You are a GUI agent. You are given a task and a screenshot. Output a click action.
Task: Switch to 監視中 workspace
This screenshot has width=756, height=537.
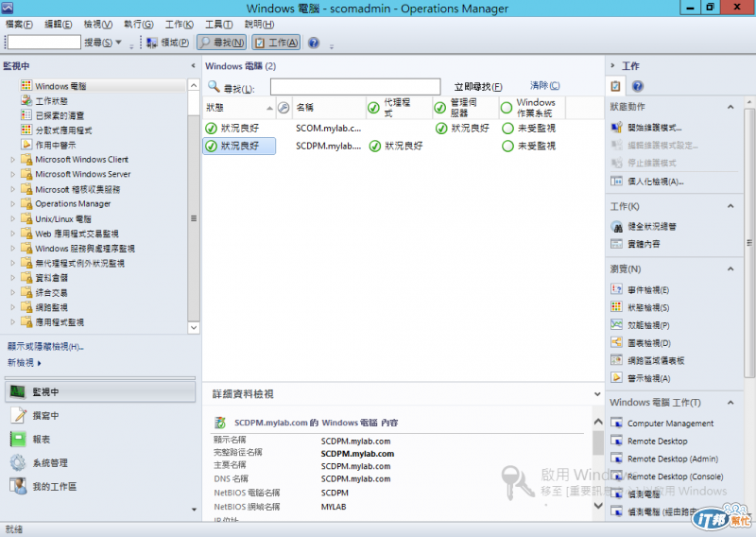(x=100, y=391)
